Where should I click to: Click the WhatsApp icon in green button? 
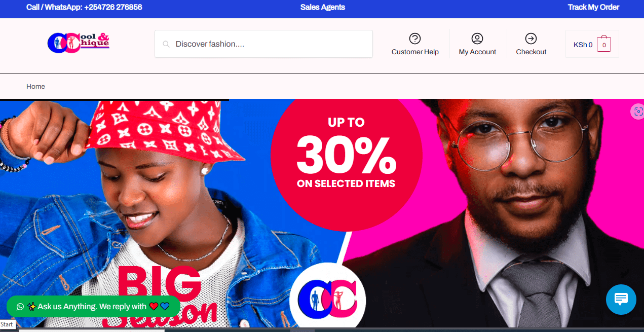[20, 307]
